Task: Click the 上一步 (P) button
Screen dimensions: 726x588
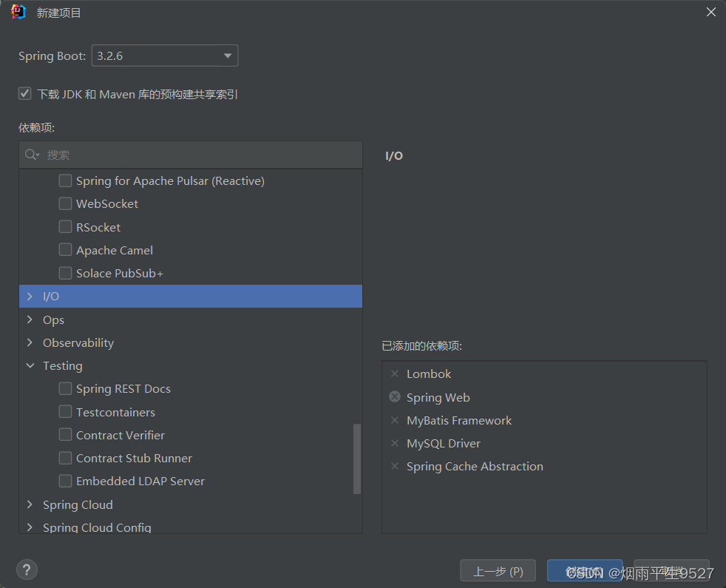Action: click(x=498, y=570)
